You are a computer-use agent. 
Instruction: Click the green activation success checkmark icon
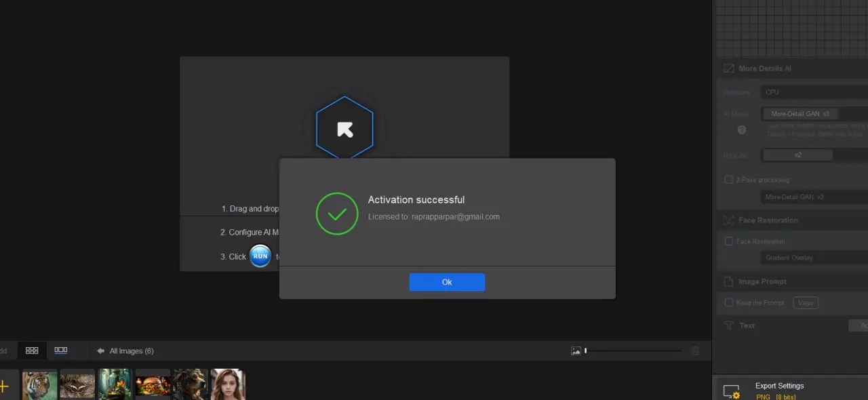(337, 214)
